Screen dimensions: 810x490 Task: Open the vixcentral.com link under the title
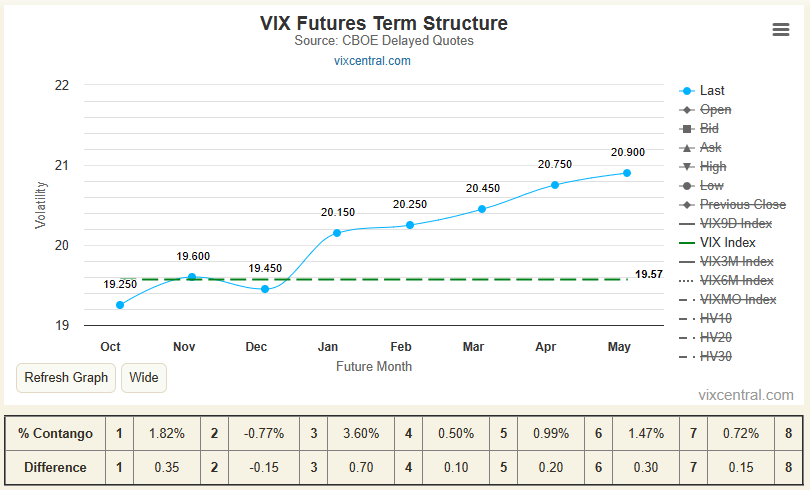tap(372, 61)
